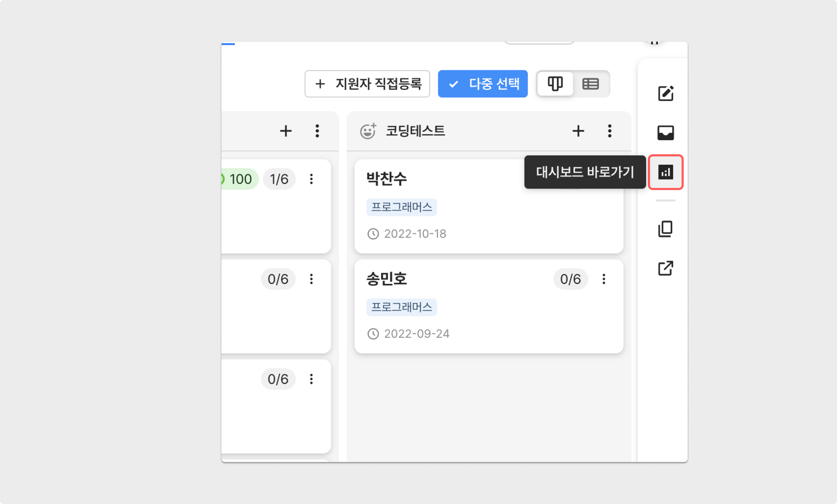Switch to list table view

click(590, 84)
